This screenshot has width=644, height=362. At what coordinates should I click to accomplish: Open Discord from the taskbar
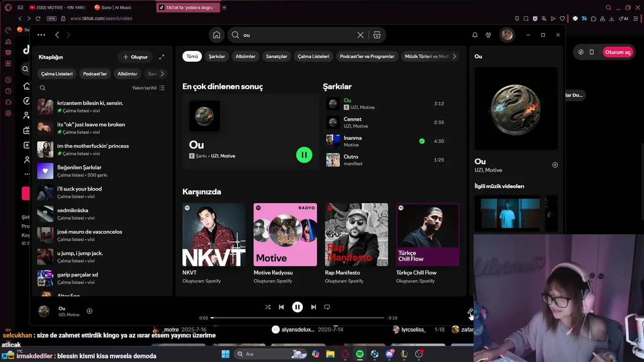[x=389, y=354]
